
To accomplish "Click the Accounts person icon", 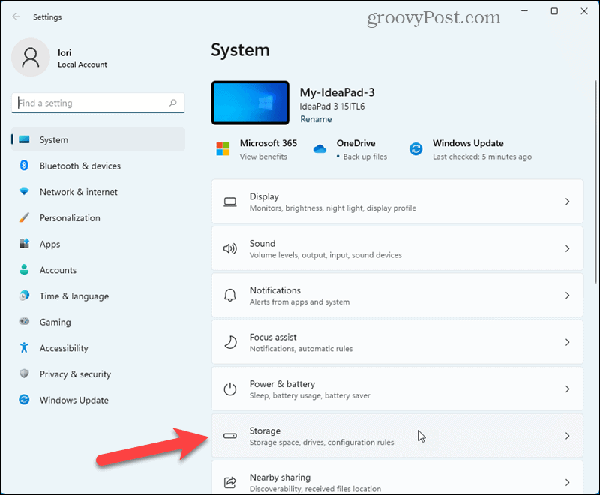I will pyautogui.click(x=24, y=270).
